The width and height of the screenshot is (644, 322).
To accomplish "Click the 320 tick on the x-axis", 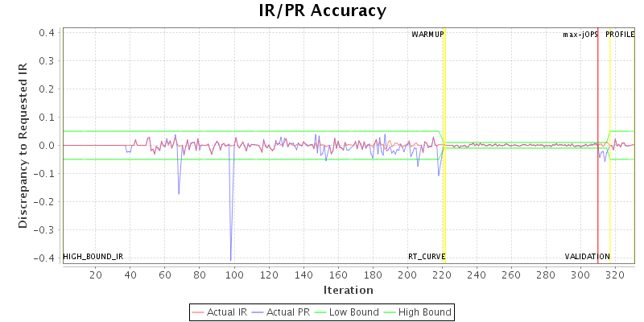I will click(x=616, y=275).
